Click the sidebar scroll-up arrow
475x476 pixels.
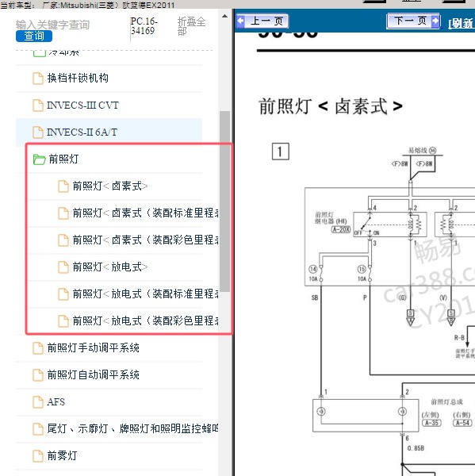(224, 16)
